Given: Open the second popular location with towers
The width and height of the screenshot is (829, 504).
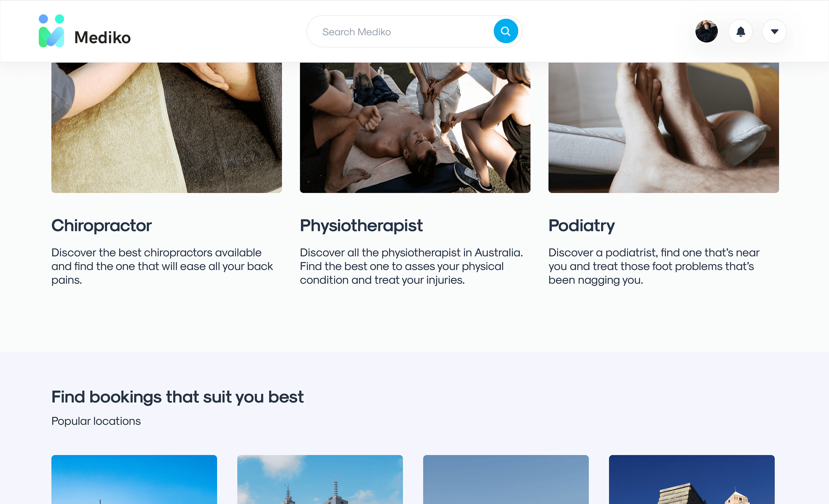Looking at the screenshot, I should pos(320,479).
